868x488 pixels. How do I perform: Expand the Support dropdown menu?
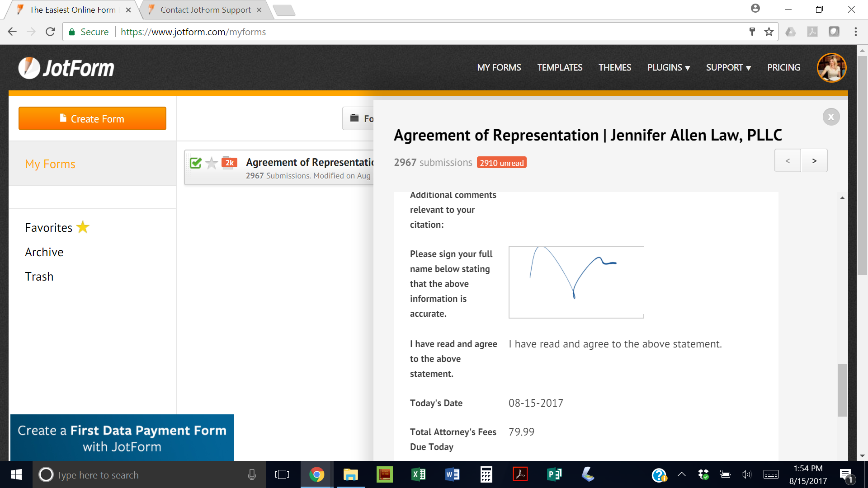[728, 68]
